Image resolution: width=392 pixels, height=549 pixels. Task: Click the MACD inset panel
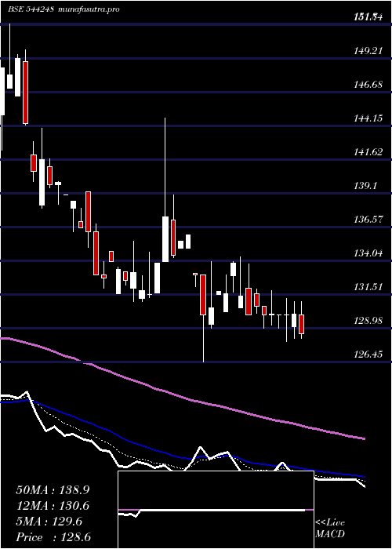(216, 510)
